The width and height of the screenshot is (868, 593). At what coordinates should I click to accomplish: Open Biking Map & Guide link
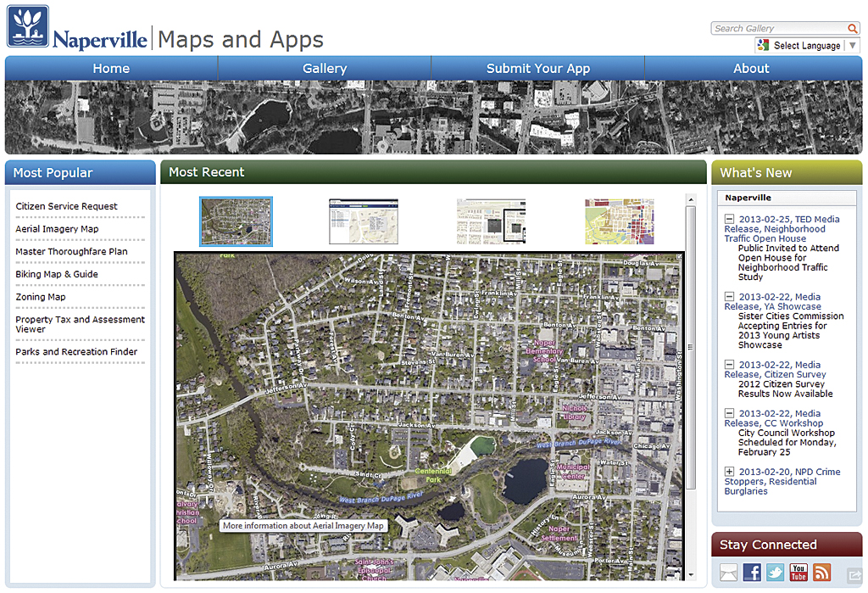(57, 274)
